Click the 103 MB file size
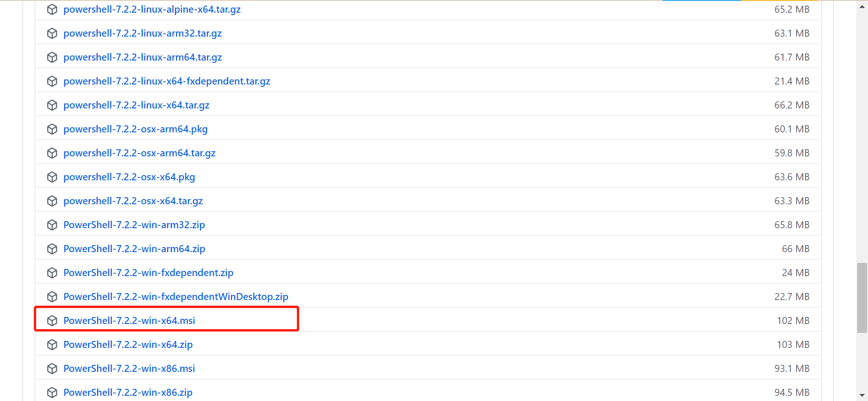 [793, 345]
